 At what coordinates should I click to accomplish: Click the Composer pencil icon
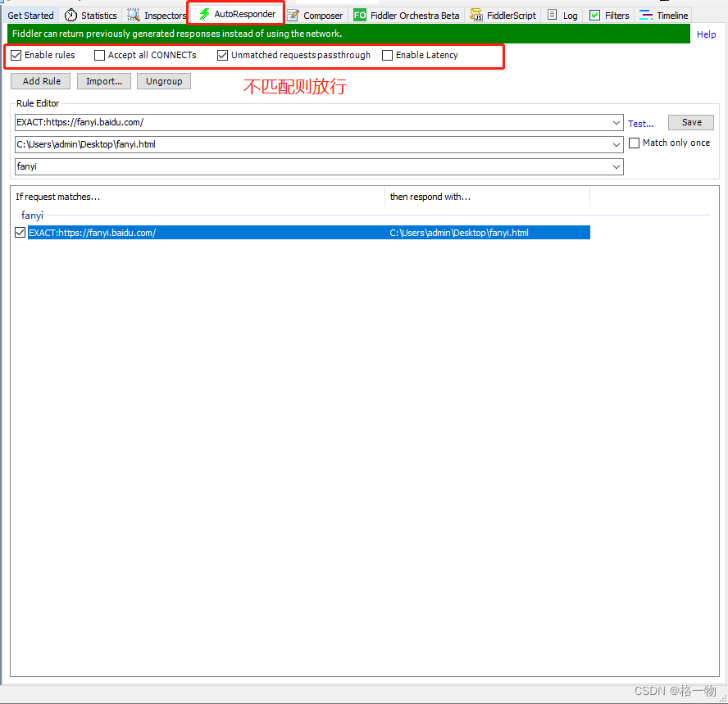coord(293,16)
